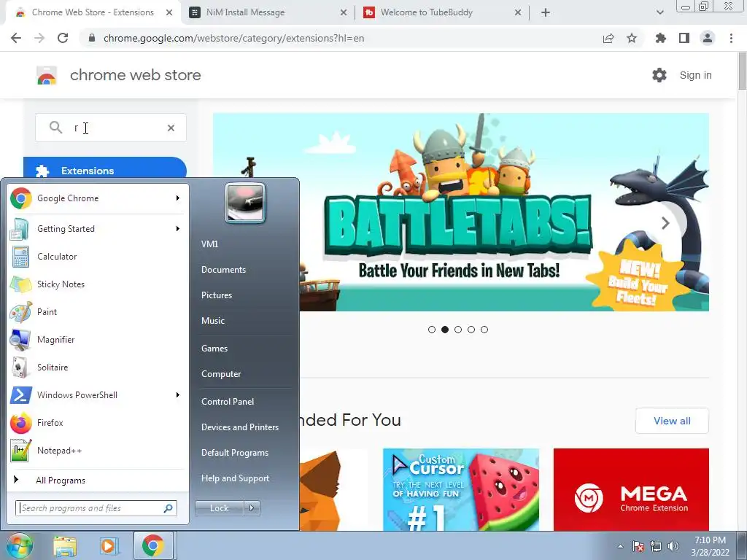Screen dimensions: 747x560
Task: Select the Extensions category button
Action: pos(105,168)
